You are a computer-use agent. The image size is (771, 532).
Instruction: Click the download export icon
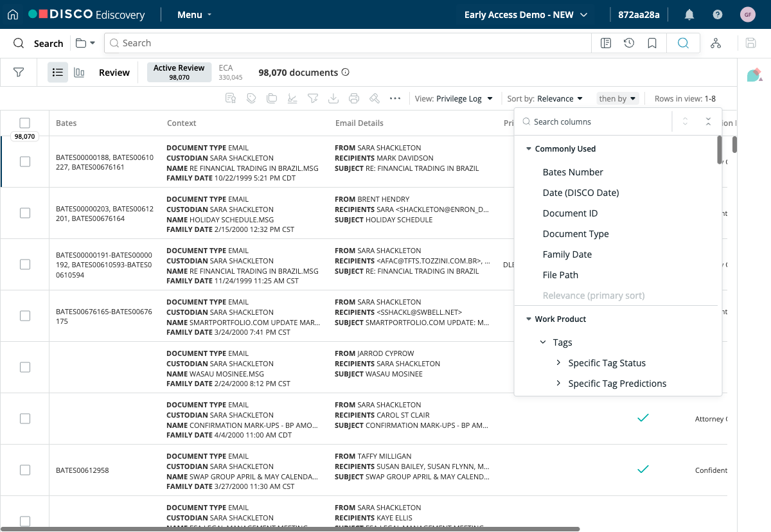click(x=333, y=98)
